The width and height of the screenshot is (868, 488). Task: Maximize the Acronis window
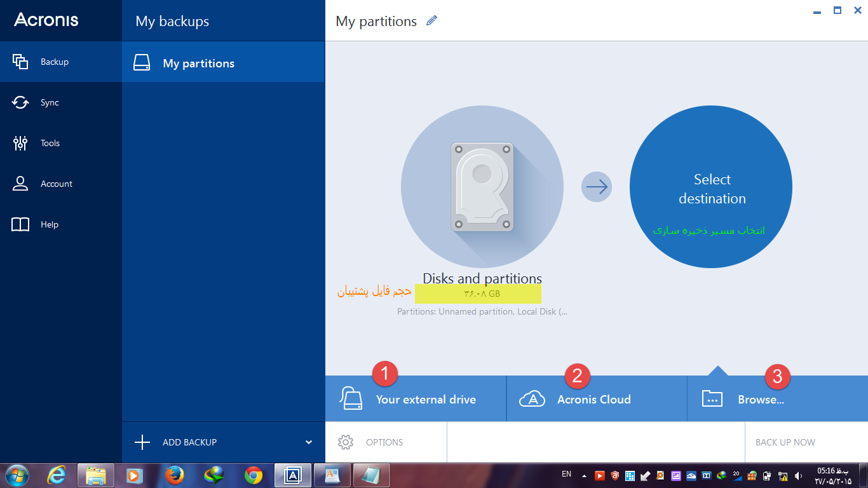click(x=837, y=10)
